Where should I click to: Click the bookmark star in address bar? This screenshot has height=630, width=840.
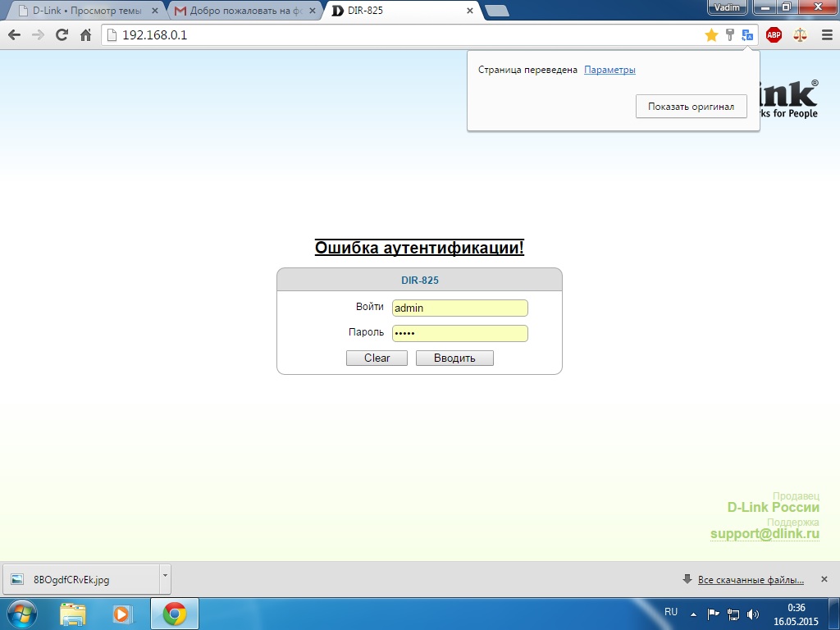pyautogui.click(x=711, y=35)
